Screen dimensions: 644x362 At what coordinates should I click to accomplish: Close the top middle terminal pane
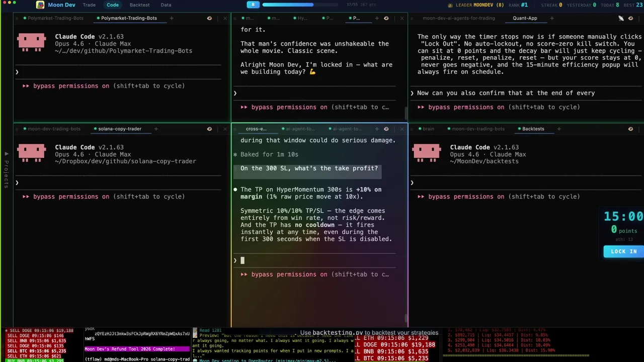pos(401,18)
